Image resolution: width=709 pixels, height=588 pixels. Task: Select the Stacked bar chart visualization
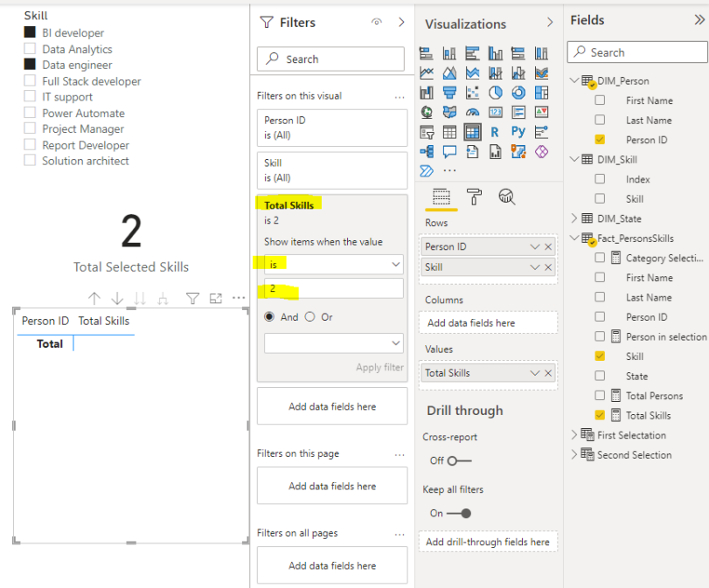point(427,53)
